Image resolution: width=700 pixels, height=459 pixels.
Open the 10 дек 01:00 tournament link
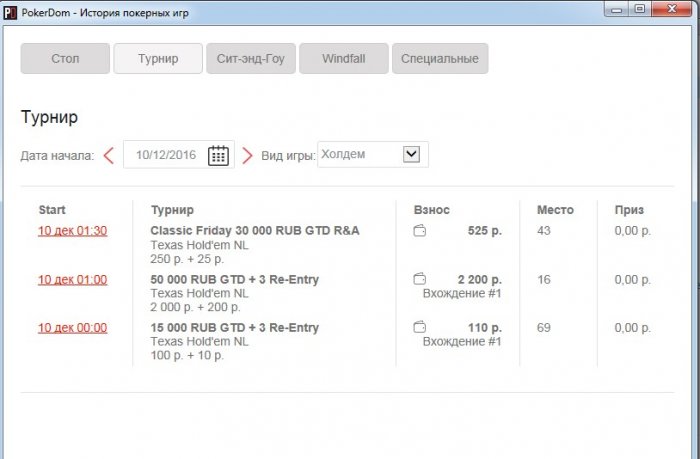(x=73, y=280)
